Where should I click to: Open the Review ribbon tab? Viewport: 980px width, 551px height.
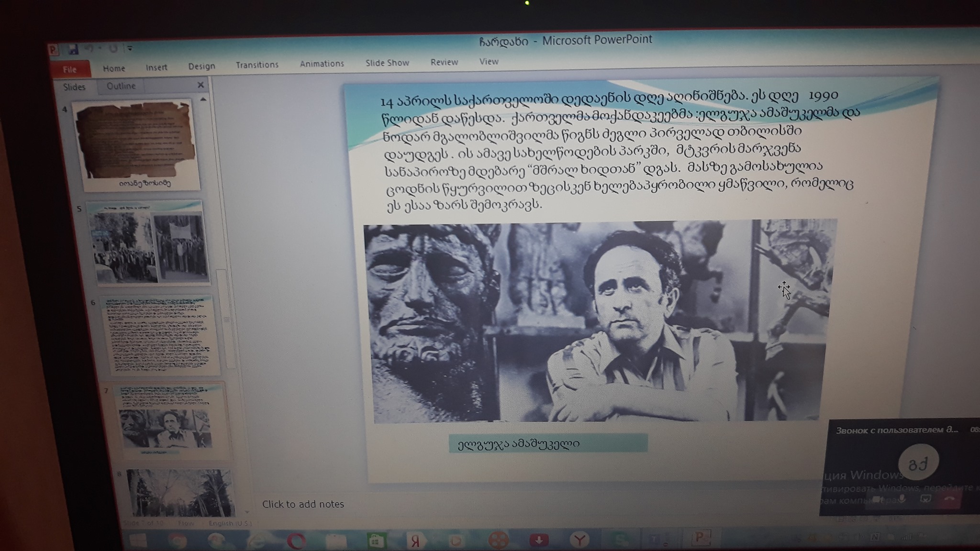click(x=444, y=62)
